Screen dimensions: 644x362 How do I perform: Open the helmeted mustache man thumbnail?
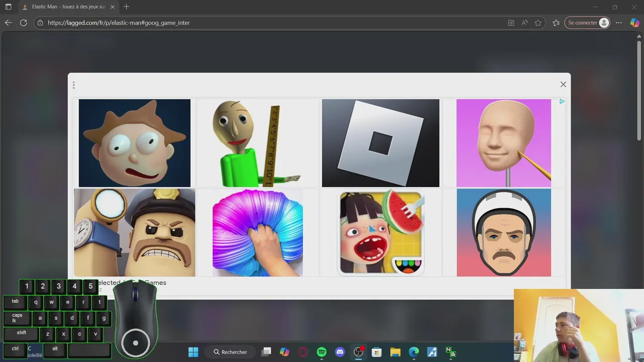point(504,232)
